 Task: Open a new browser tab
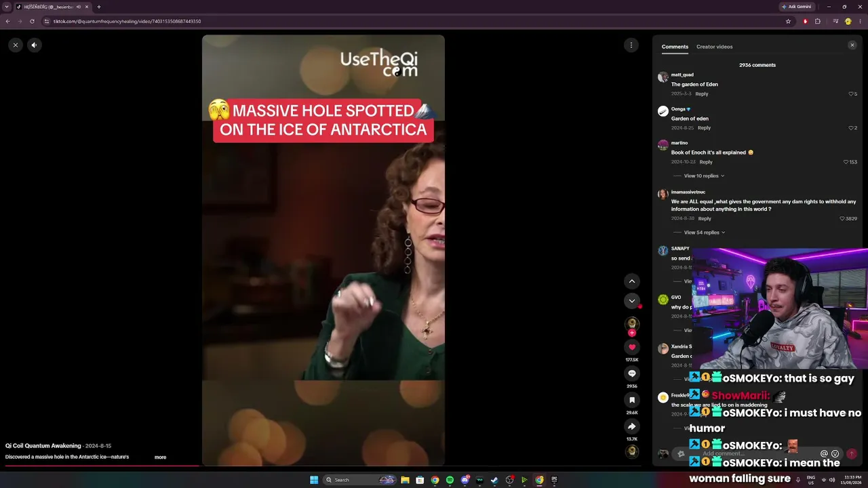99,7
